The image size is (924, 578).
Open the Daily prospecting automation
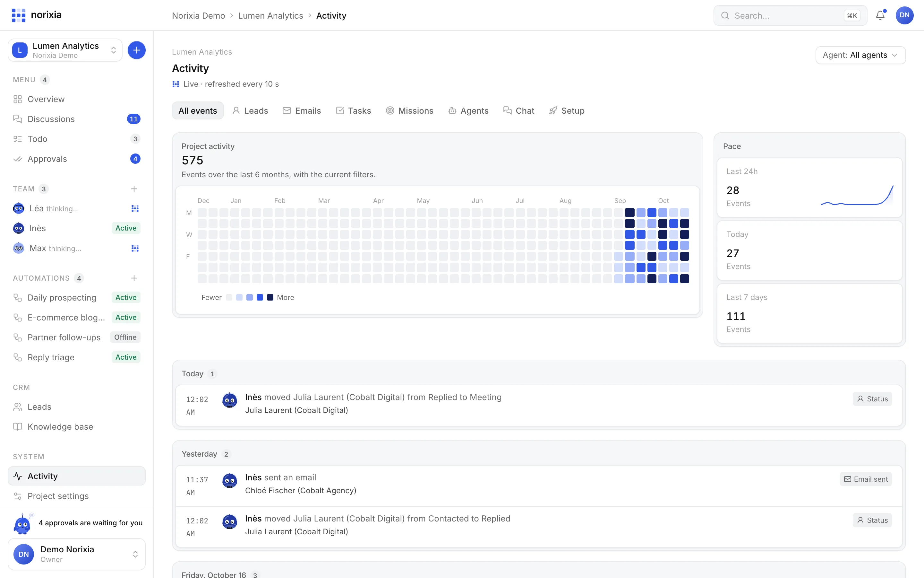[x=76, y=297]
